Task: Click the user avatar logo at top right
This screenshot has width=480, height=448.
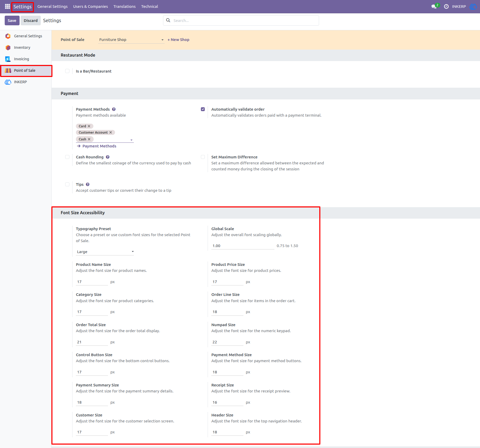Action: click(x=473, y=6)
